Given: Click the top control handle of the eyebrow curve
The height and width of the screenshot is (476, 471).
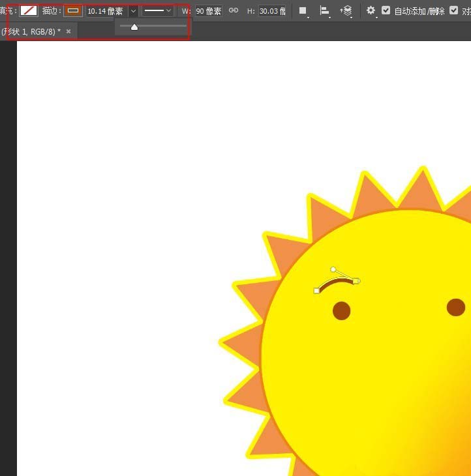Looking at the screenshot, I should tap(333, 269).
